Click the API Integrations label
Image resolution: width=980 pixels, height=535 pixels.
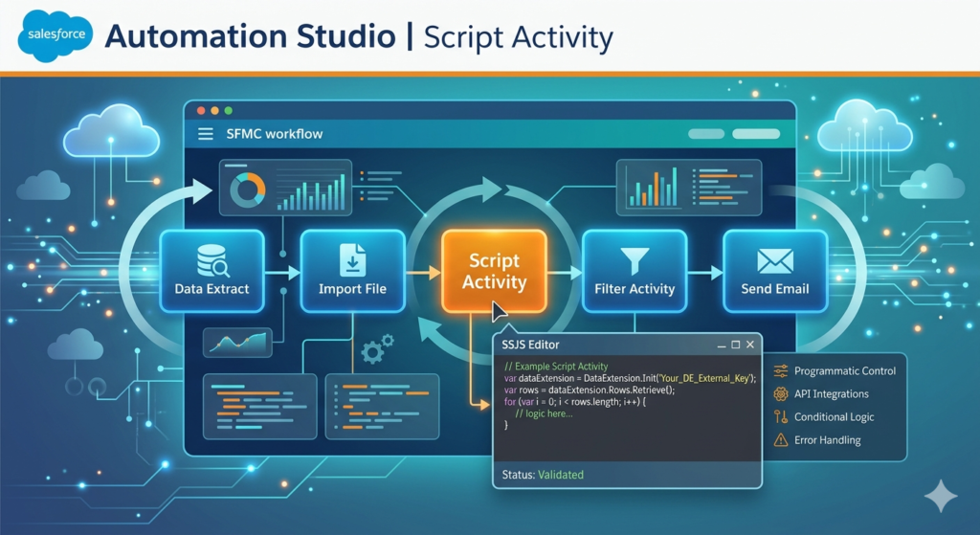(x=832, y=393)
